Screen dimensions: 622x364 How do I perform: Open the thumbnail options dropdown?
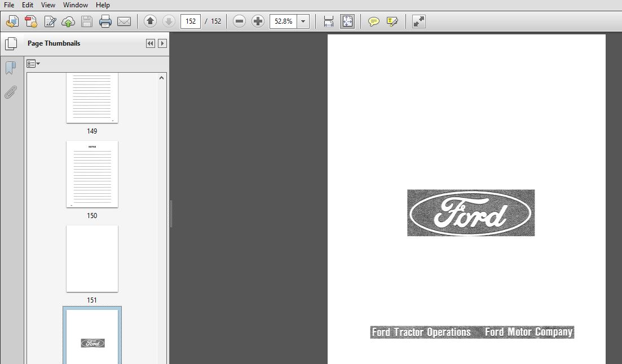pos(33,64)
